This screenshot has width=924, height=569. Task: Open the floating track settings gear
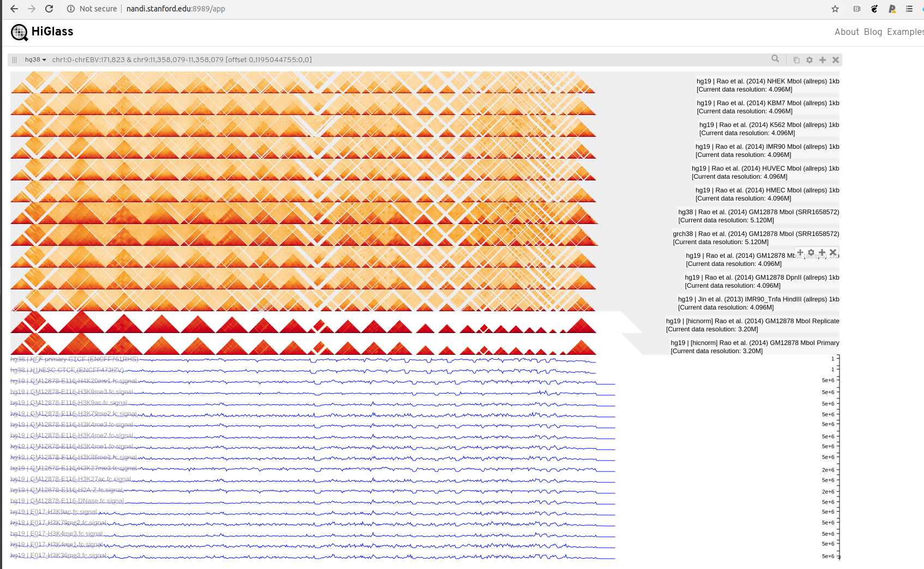point(811,252)
